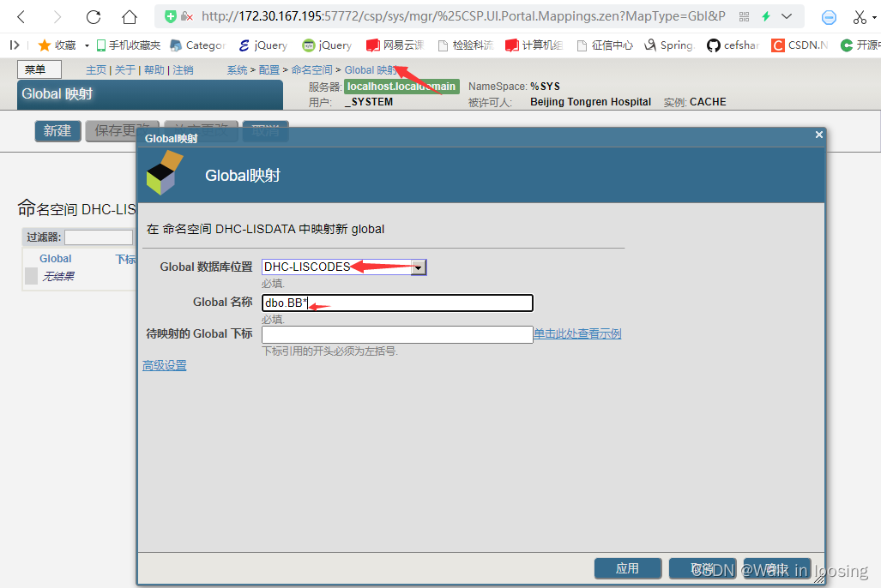Navigate to 系统 breadcrumb
This screenshot has height=588, width=881.
pyautogui.click(x=237, y=70)
